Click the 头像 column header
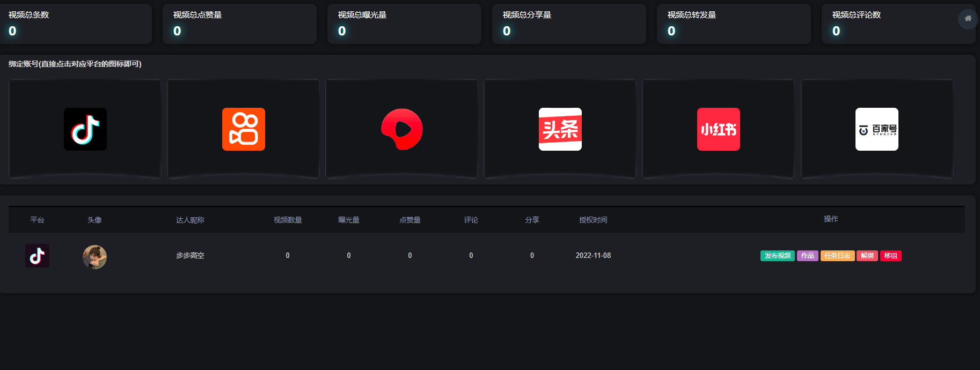This screenshot has height=370, width=980. pyautogui.click(x=94, y=220)
